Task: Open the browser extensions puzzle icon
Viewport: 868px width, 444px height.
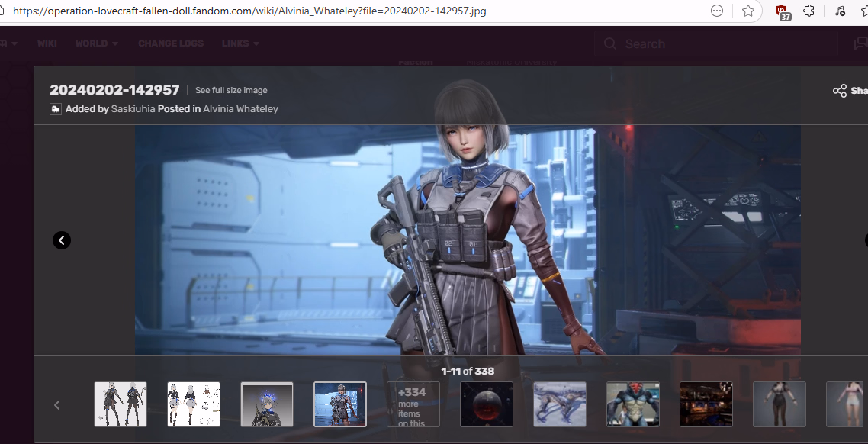Action: click(x=809, y=11)
